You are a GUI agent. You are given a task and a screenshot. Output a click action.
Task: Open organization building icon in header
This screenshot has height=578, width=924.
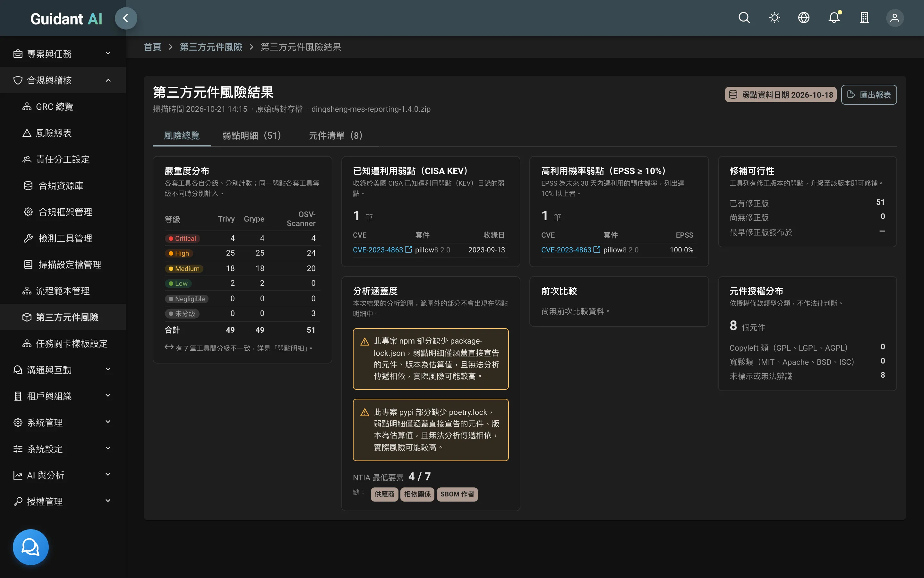coord(864,18)
